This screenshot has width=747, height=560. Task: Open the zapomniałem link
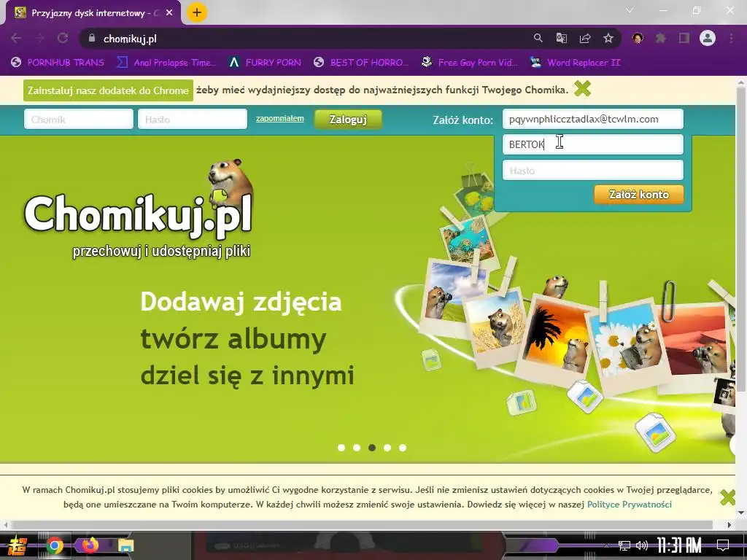coord(279,119)
